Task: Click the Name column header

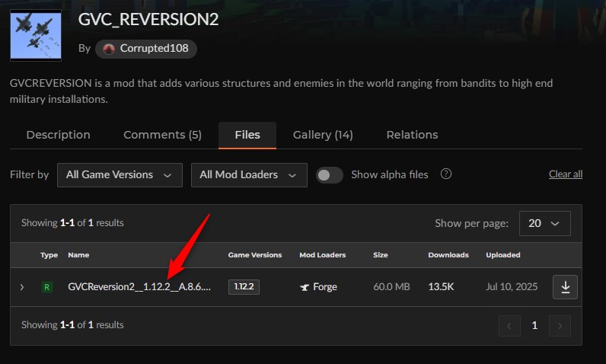Action: point(78,255)
